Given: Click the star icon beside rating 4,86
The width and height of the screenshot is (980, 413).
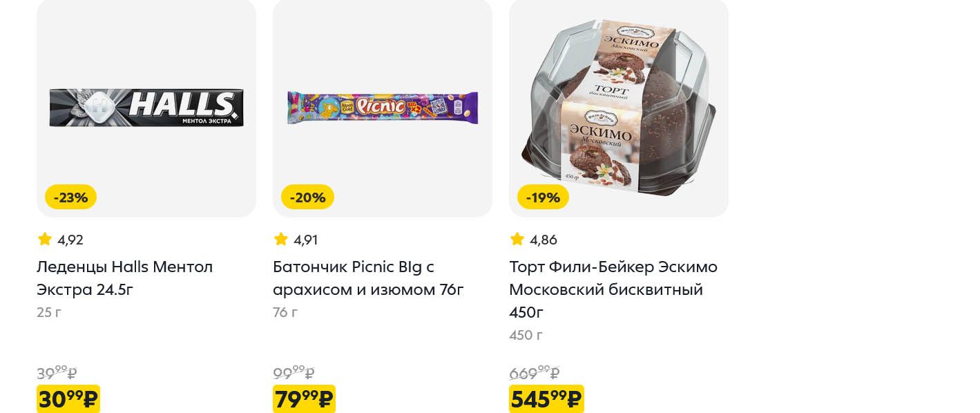Looking at the screenshot, I should click(517, 239).
